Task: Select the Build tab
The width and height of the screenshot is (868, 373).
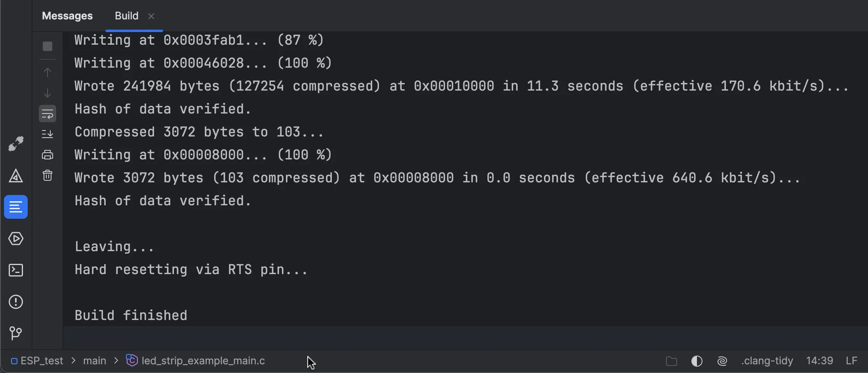Action: pyautogui.click(x=126, y=16)
